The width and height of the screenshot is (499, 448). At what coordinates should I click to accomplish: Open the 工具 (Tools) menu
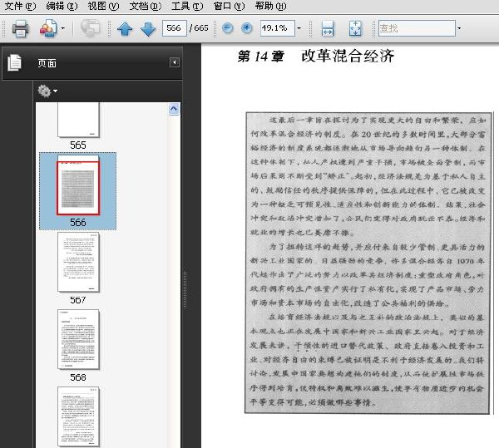coord(187,6)
